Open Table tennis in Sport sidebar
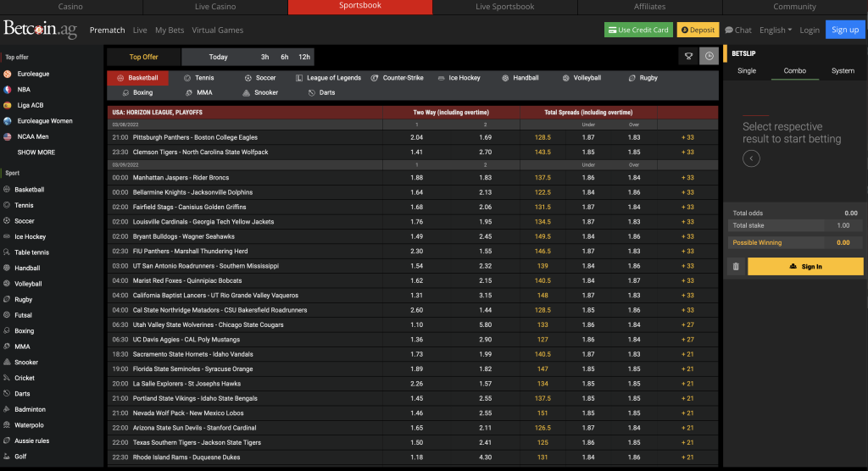 [x=31, y=252]
